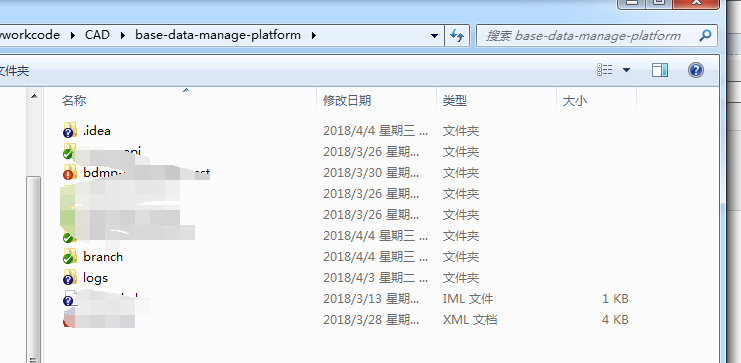This screenshot has height=363, width=741.
Task: Open the help question mark icon
Action: tap(696, 70)
